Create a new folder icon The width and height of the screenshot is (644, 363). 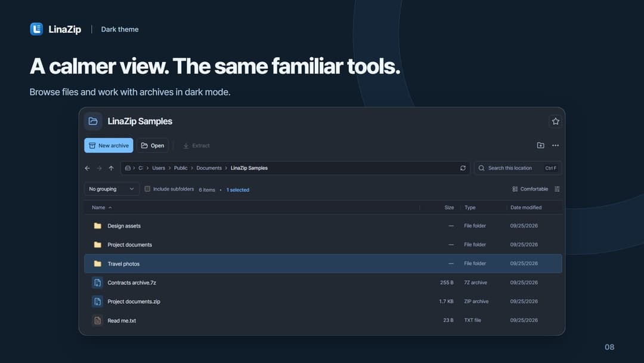(x=540, y=145)
